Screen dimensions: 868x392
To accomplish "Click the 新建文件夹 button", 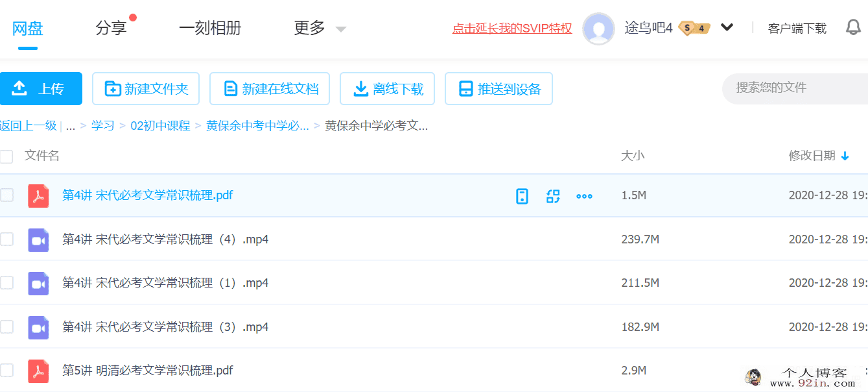I will [146, 88].
